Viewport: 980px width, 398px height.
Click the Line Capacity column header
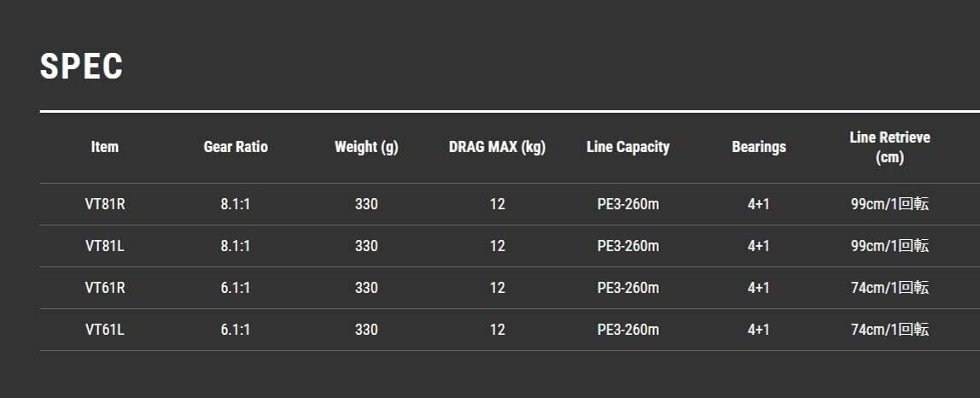pos(628,147)
